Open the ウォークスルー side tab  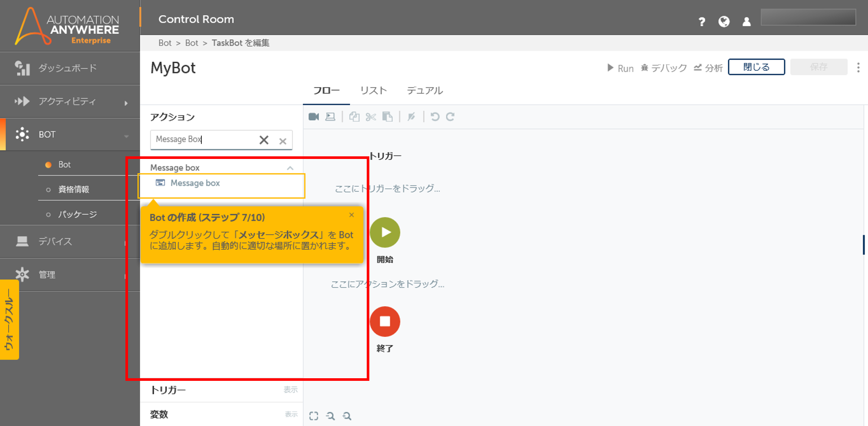pos(9,320)
